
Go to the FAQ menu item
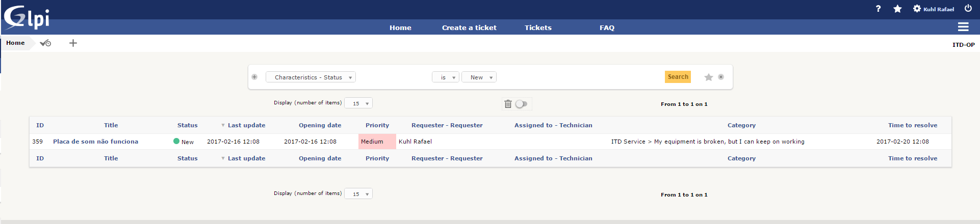pos(607,27)
